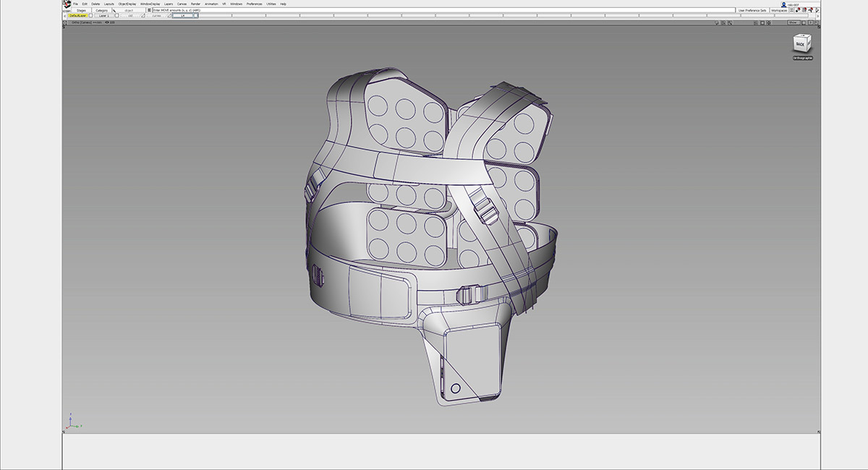Click the eye icon in viewport title bar
The width and height of the screenshot is (868, 470).
(x=107, y=22)
